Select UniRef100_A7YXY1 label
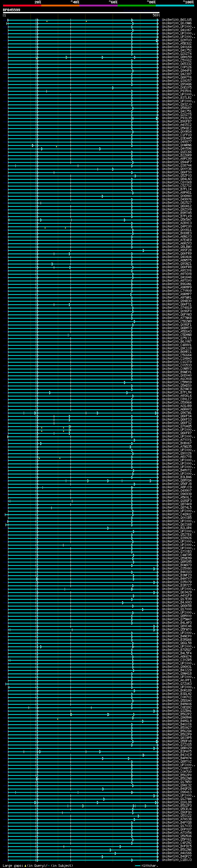The width and height of the screenshot is (197, 868). click(177, 440)
